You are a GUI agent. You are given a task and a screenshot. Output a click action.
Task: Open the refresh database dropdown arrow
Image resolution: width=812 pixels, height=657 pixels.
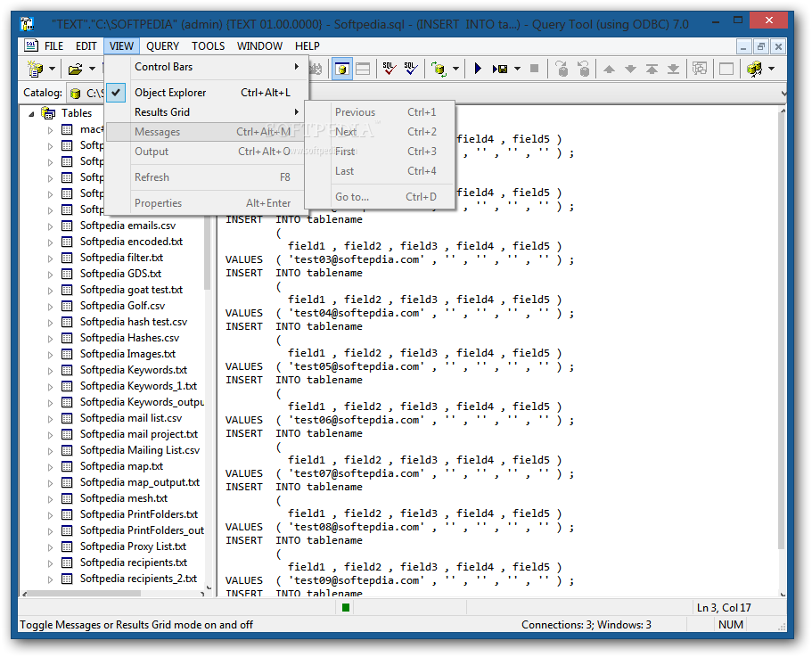pos(455,69)
